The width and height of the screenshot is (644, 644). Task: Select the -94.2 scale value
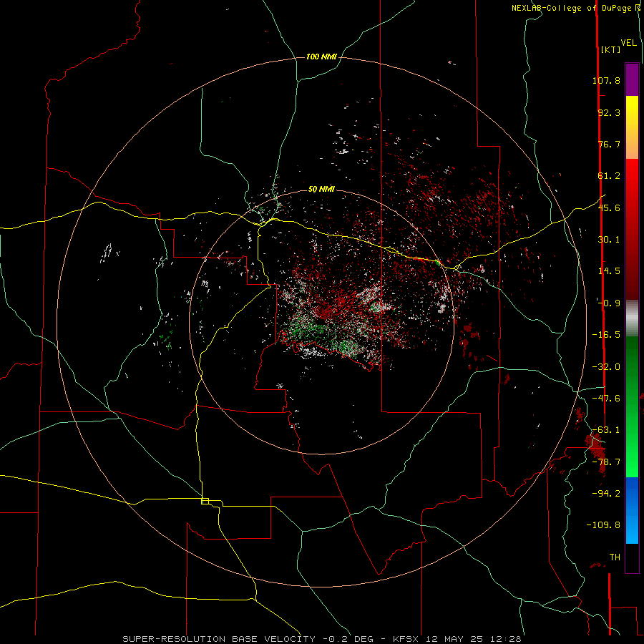[606, 494]
